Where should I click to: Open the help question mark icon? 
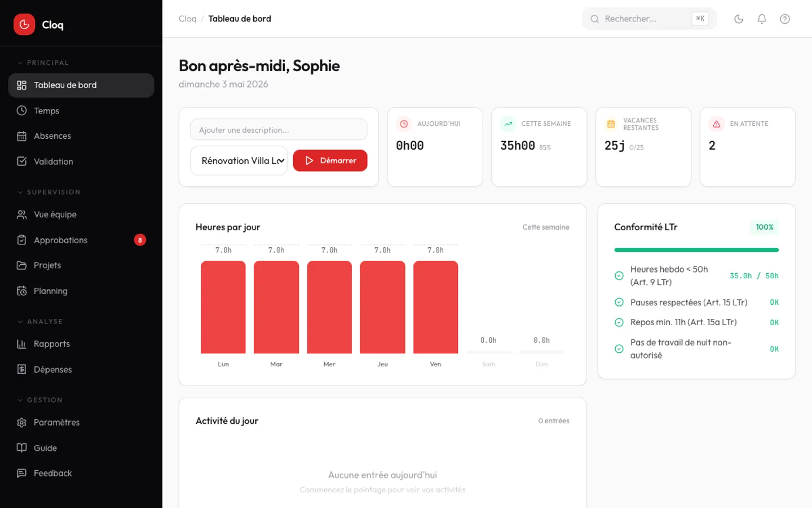[785, 19]
